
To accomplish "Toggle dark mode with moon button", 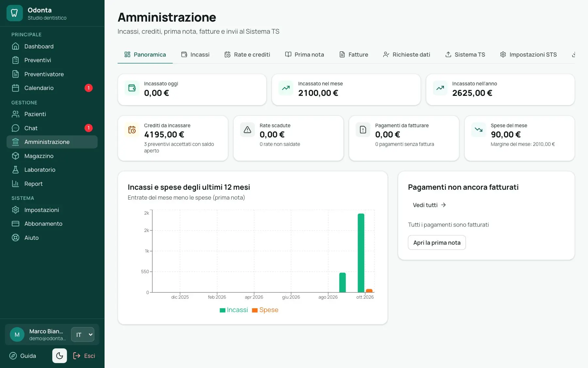I will click(59, 356).
